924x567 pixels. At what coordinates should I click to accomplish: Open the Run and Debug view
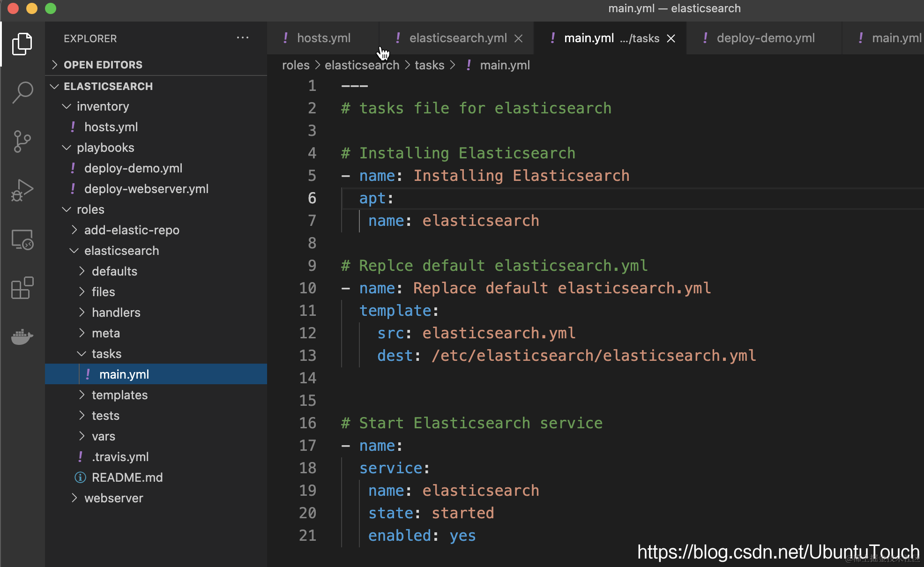tap(22, 190)
